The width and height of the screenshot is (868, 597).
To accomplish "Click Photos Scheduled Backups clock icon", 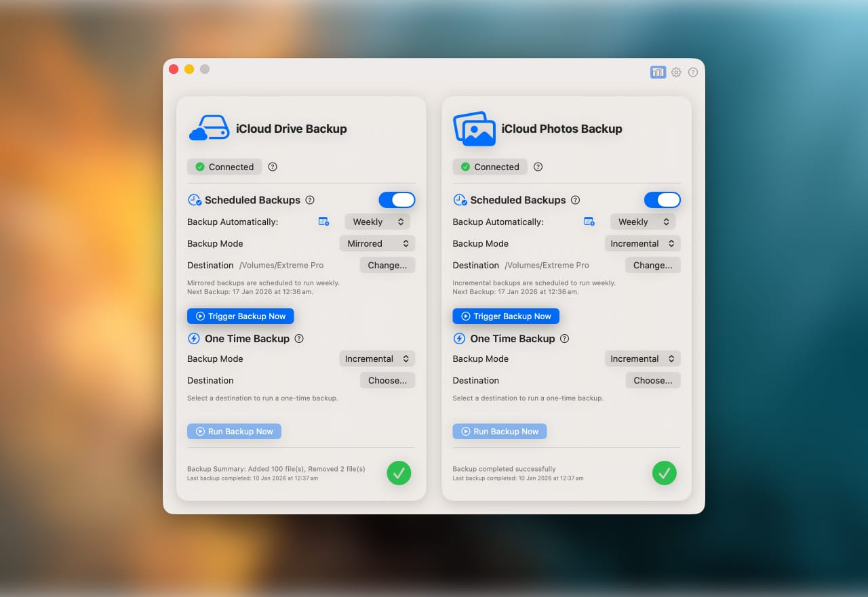I will [x=460, y=200].
